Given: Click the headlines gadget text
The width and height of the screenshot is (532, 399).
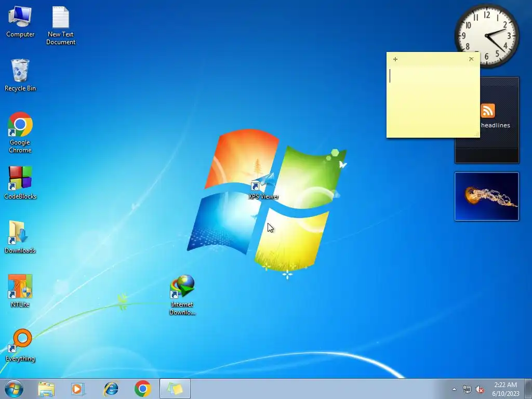Looking at the screenshot, I should click(x=495, y=125).
